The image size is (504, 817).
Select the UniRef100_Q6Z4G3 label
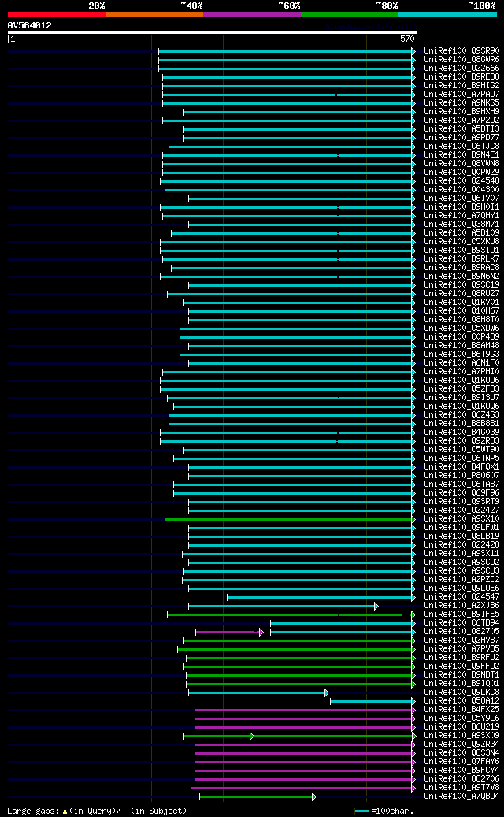pos(461,414)
